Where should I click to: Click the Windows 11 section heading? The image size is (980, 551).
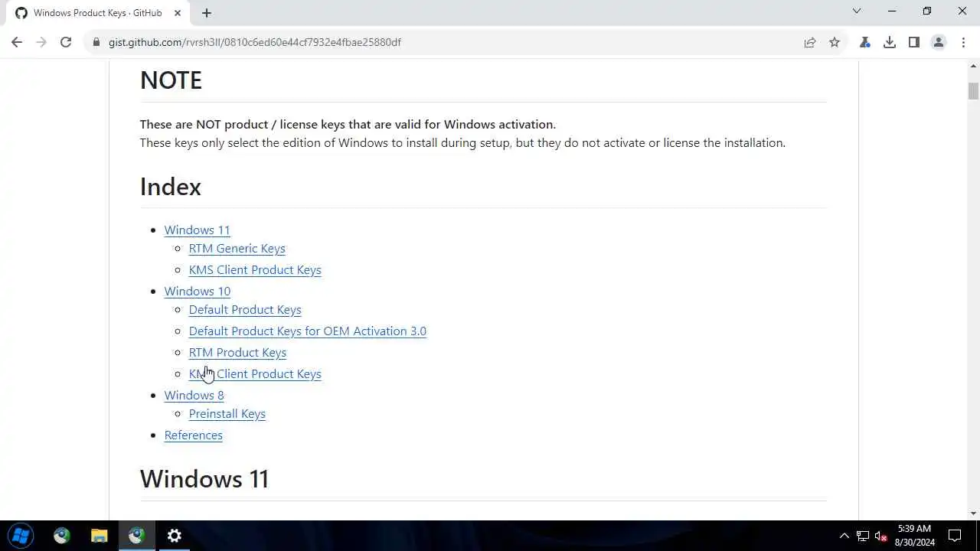pyautogui.click(x=204, y=479)
